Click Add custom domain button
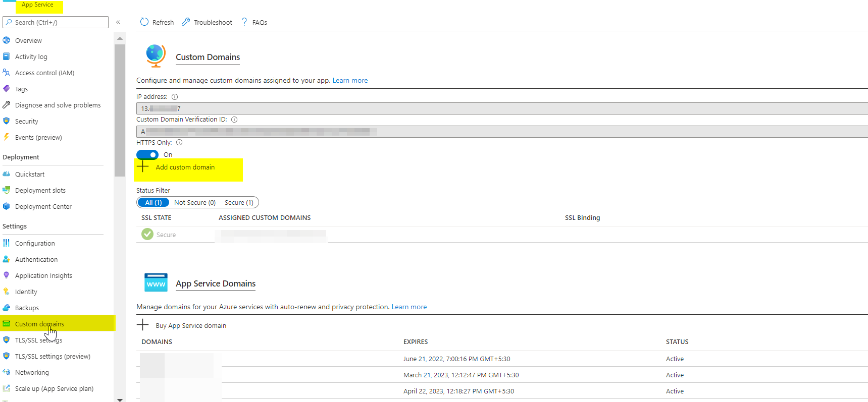 click(x=176, y=167)
